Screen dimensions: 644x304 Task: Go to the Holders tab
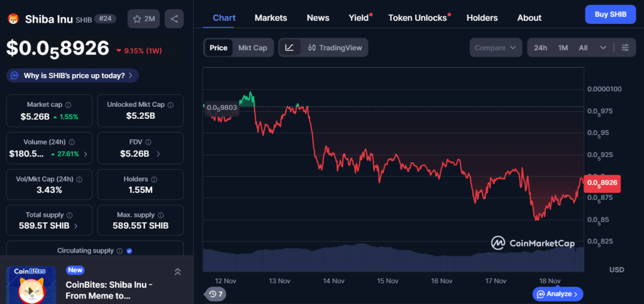482,18
